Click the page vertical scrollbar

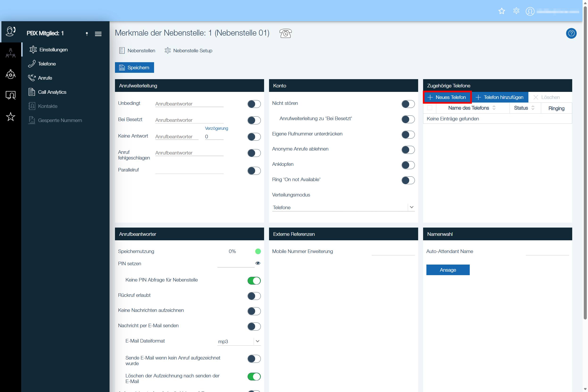pos(585,163)
